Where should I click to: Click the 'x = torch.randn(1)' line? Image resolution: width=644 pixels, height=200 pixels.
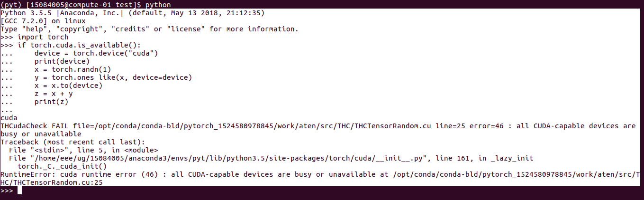tap(73, 69)
